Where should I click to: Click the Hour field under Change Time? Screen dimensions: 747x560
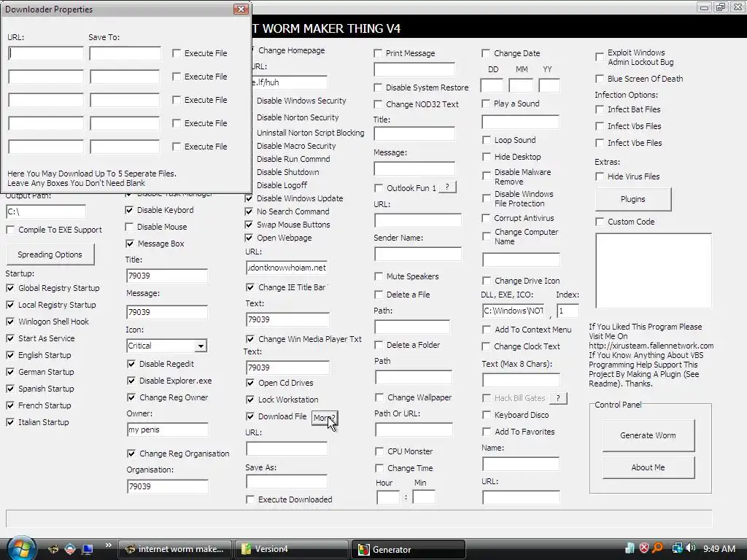coord(388,497)
